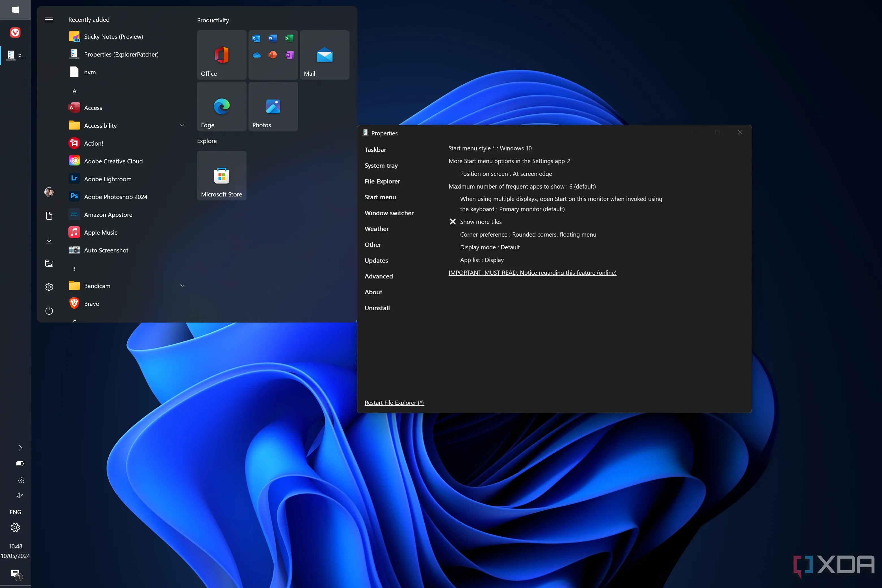Open Word in the Office apps tile group
Screen dimensions: 882x588
(273, 38)
